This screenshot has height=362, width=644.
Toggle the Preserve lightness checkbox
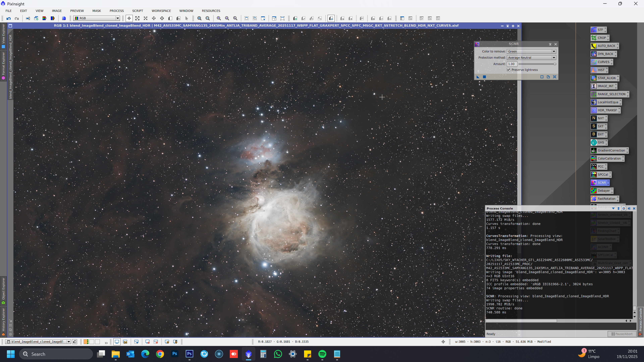508,70
